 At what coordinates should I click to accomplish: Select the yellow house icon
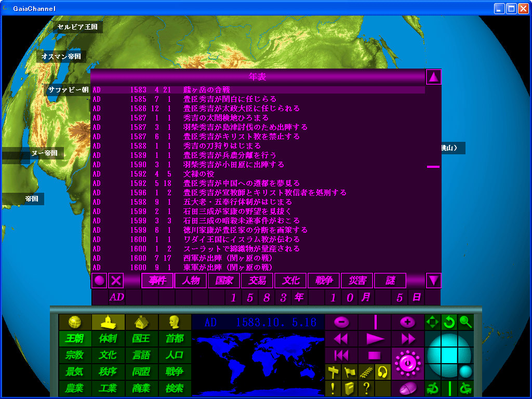click(x=141, y=322)
